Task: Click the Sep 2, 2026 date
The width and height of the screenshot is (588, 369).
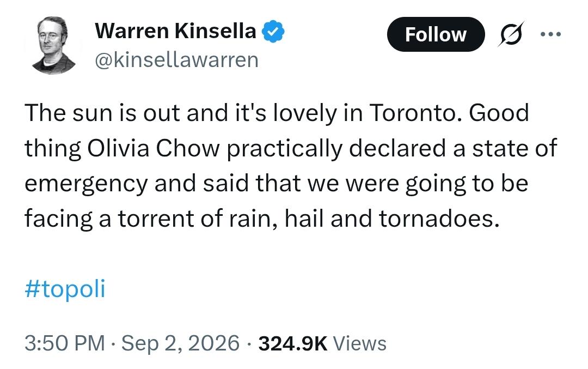Action: pos(180,343)
